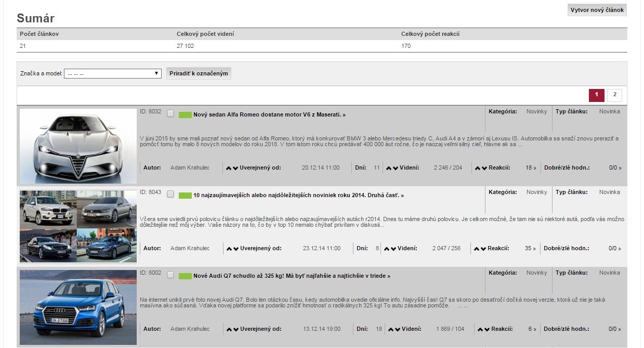Sort descending by Uverejnený od in 10 najzaujímavejších row

tap(236, 249)
